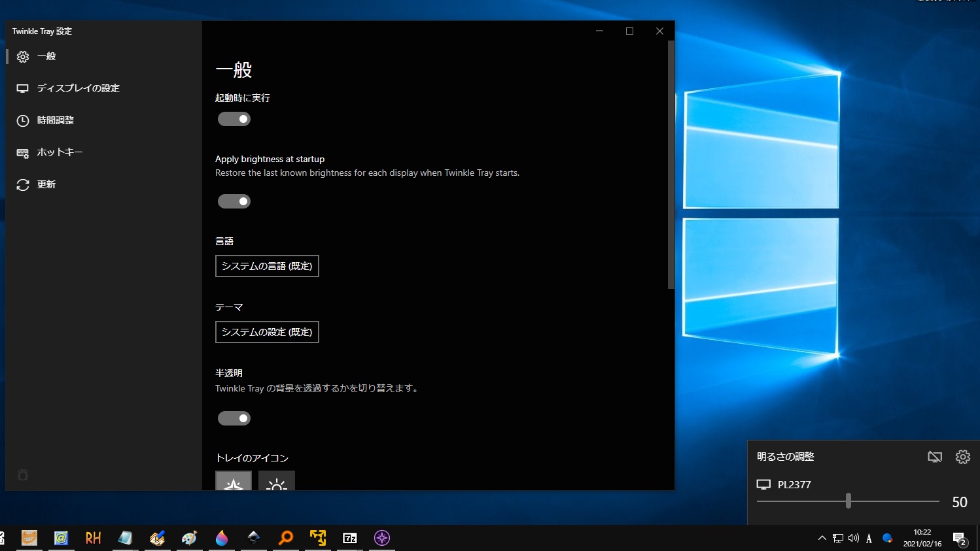
Task: Open the colorful droplet app in taskbar
Action: [222, 538]
